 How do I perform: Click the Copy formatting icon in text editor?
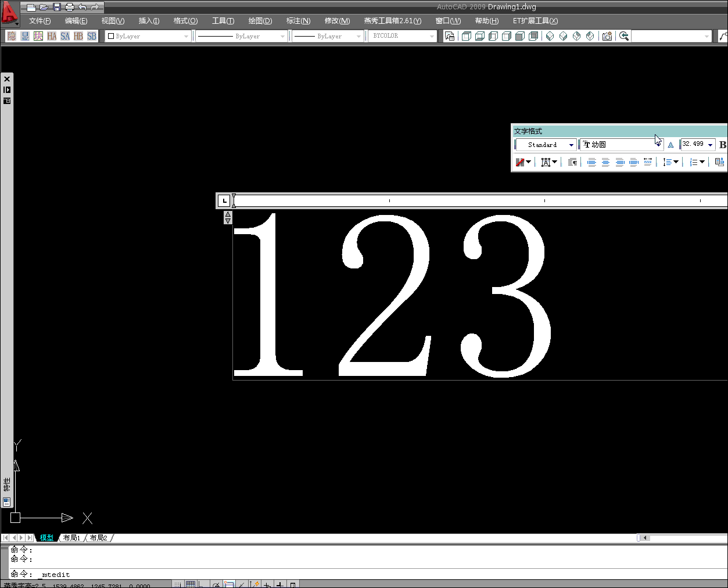(719, 162)
